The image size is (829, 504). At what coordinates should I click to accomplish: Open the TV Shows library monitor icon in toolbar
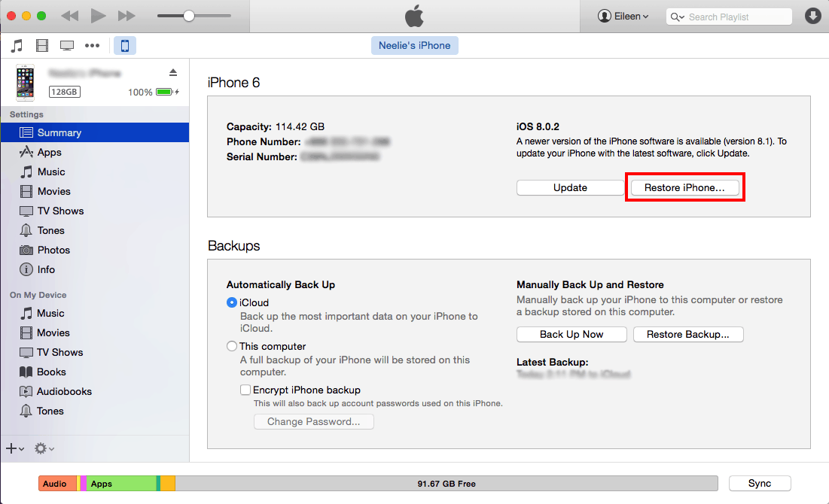point(67,45)
